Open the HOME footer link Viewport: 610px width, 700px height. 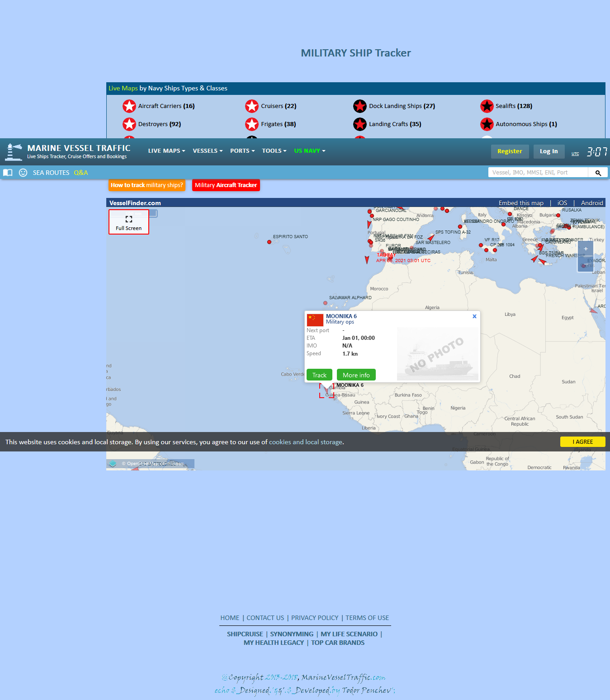coord(230,618)
